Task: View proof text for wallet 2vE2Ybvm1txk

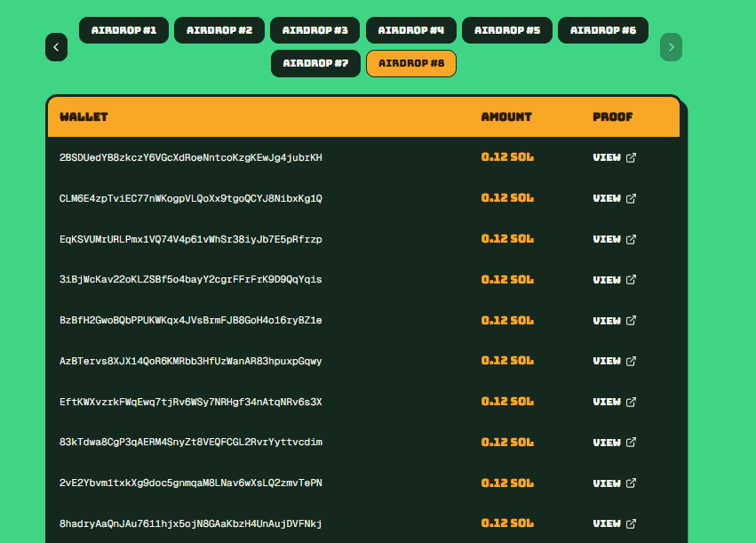Action: [x=607, y=483]
